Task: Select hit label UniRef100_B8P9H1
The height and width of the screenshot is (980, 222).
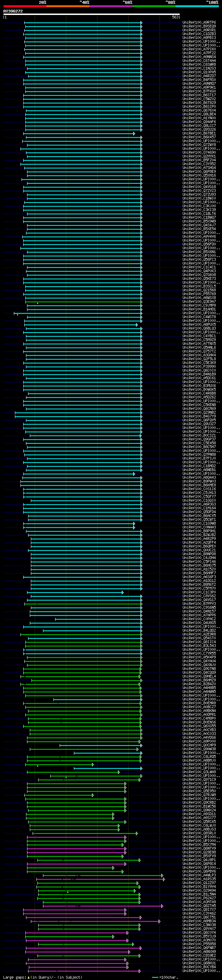Action: pos(199,531)
